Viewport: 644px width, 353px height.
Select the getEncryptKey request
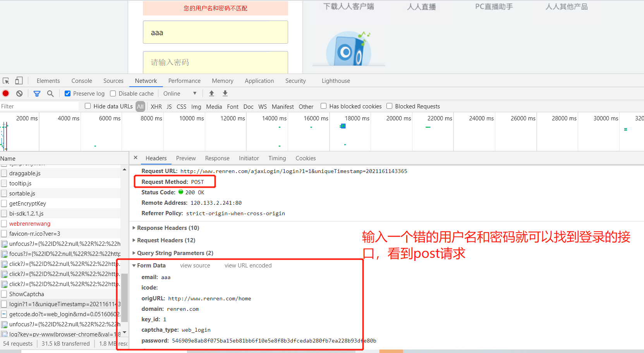pos(27,204)
